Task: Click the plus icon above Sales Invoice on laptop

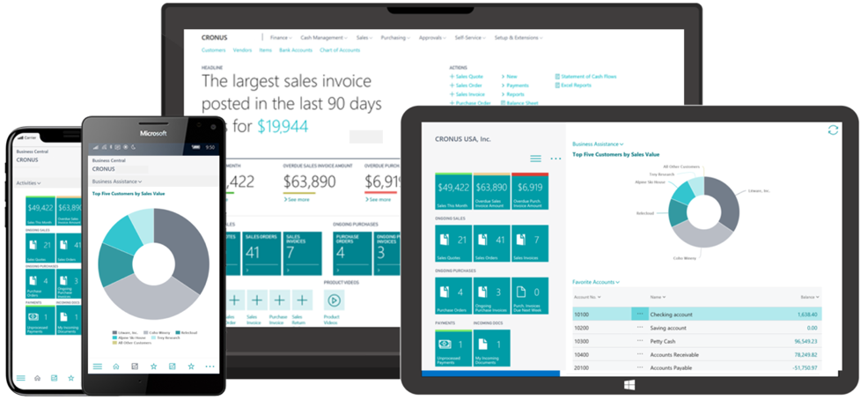Action: click(x=256, y=300)
